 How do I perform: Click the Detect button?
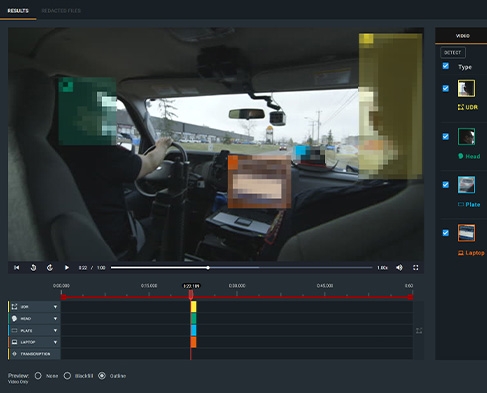[452, 53]
